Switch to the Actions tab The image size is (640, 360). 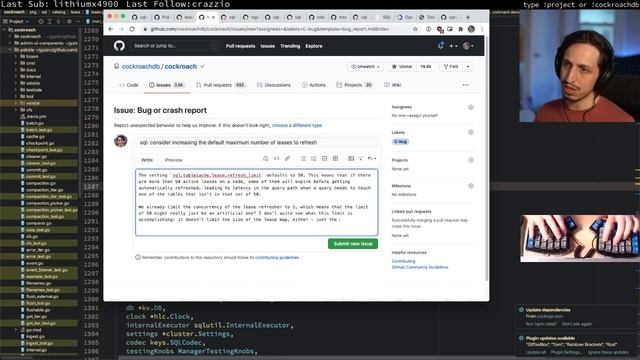[x=314, y=85]
